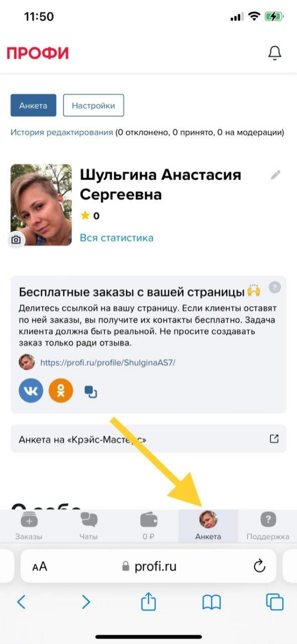Screen dimensions: 297x644
Task: Open help question mark in free orders card
Action: pos(275,287)
